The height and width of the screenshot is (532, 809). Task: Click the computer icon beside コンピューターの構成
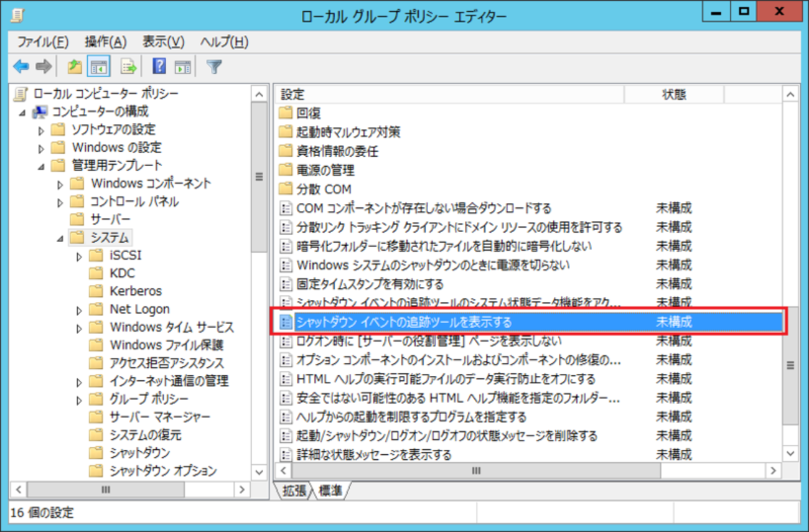tap(40, 112)
